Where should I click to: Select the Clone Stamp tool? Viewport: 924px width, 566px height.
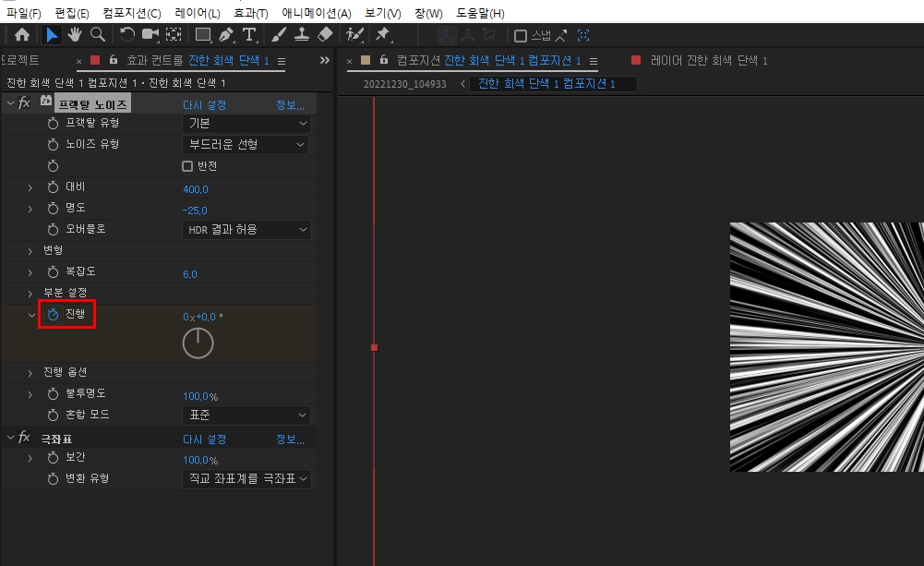pyautogui.click(x=302, y=35)
